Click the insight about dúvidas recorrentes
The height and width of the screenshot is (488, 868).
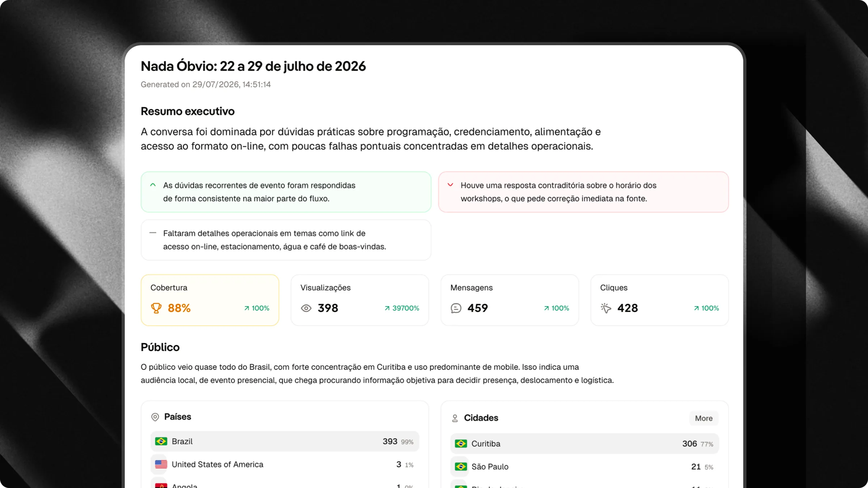[286, 192]
